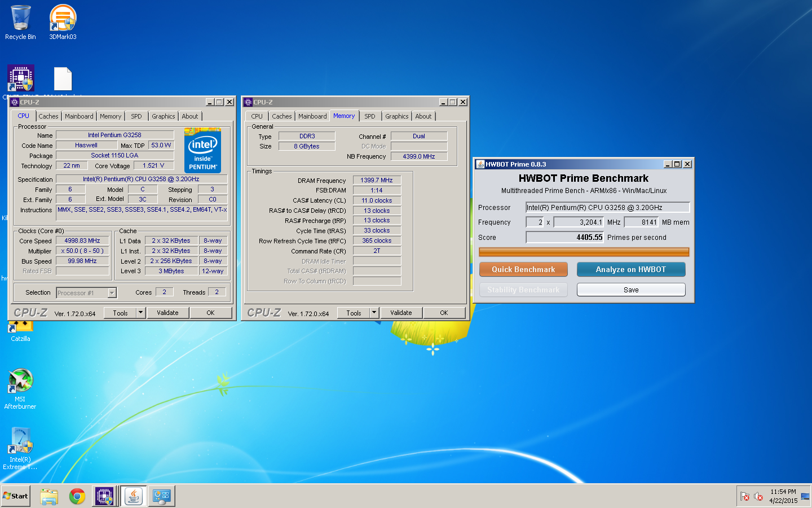Expand the Tools dropdown arrow in left CPU-Z

[141, 313]
